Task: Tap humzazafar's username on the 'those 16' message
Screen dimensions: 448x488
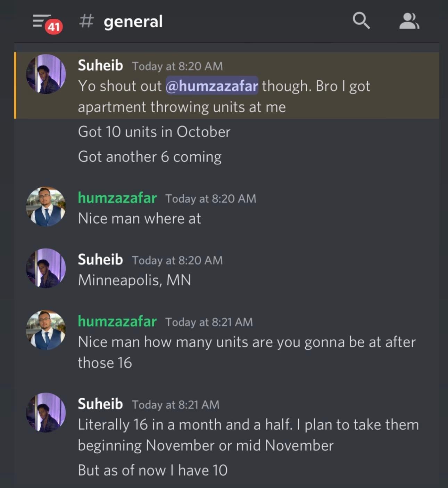Action: click(x=117, y=321)
